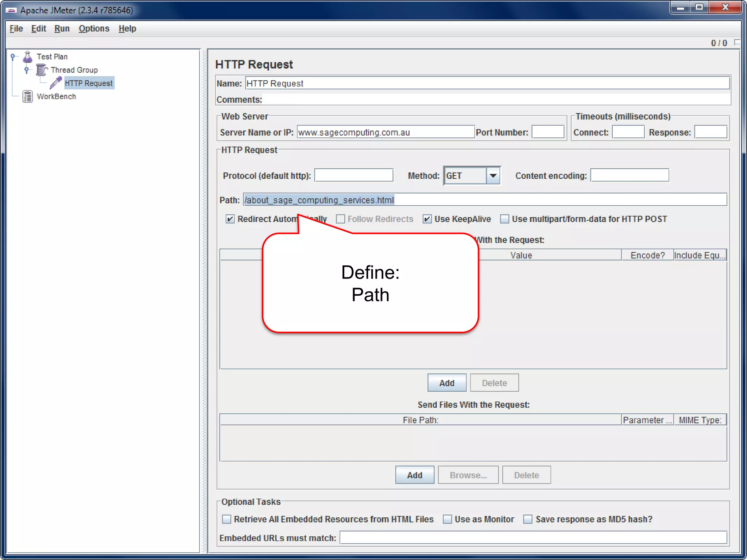Collapse the Test Plan tree node

13,57
